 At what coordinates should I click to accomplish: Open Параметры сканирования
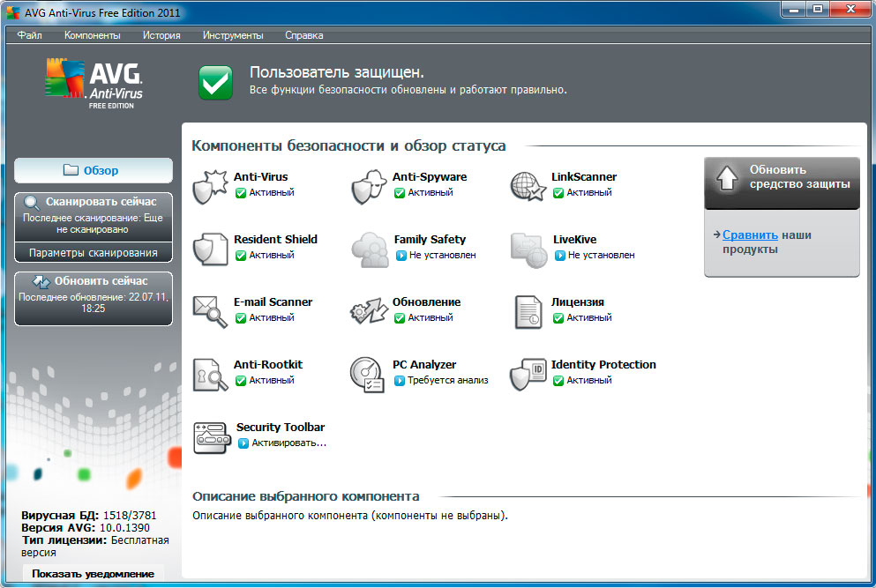(94, 253)
